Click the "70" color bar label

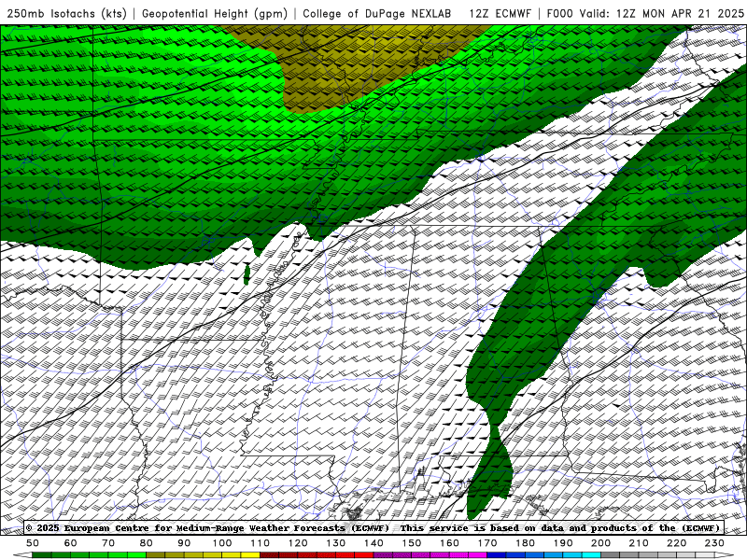click(x=108, y=543)
